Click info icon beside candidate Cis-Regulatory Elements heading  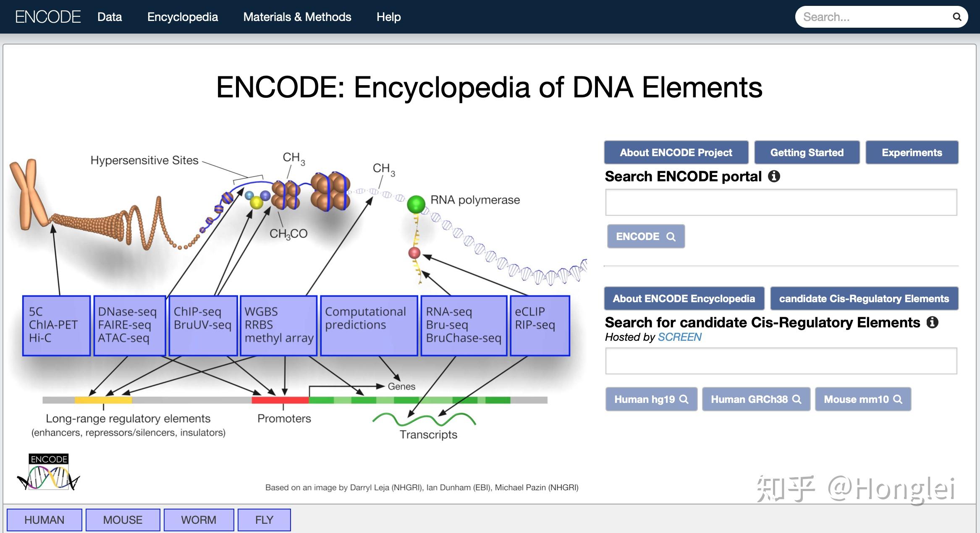click(x=932, y=322)
